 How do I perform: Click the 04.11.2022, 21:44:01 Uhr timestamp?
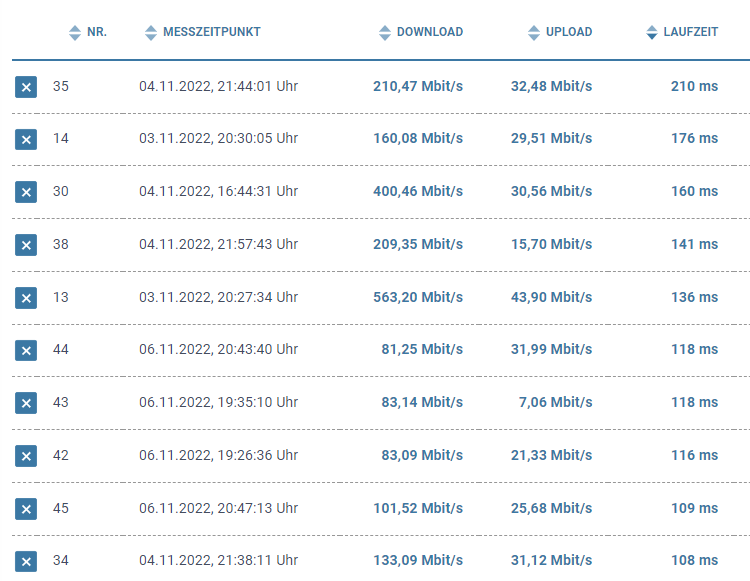(218, 86)
